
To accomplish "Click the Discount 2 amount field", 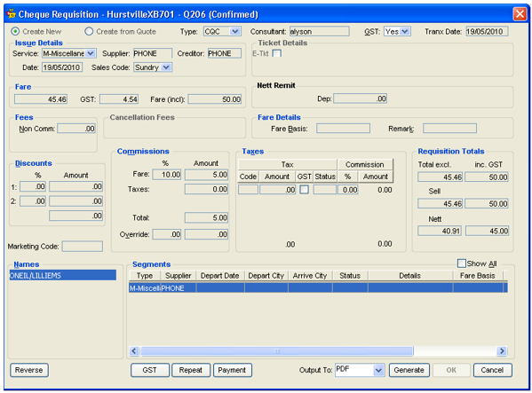I will [75, 200].
